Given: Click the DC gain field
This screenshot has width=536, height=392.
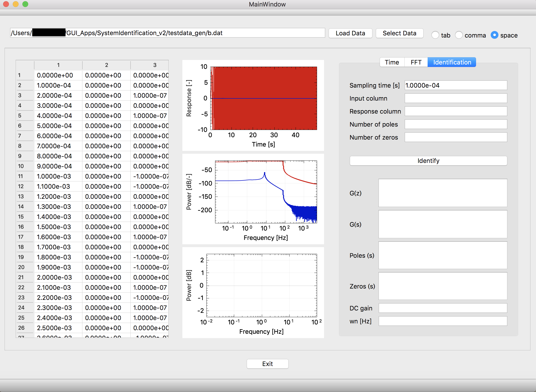Looking at the screenshot, I should [443, 308].
